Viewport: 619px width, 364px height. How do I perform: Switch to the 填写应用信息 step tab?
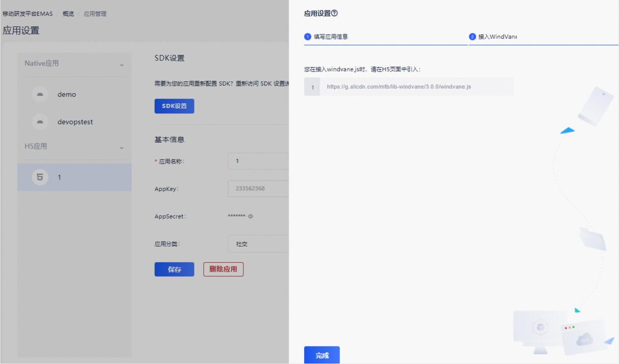click(x=331, y=37)
